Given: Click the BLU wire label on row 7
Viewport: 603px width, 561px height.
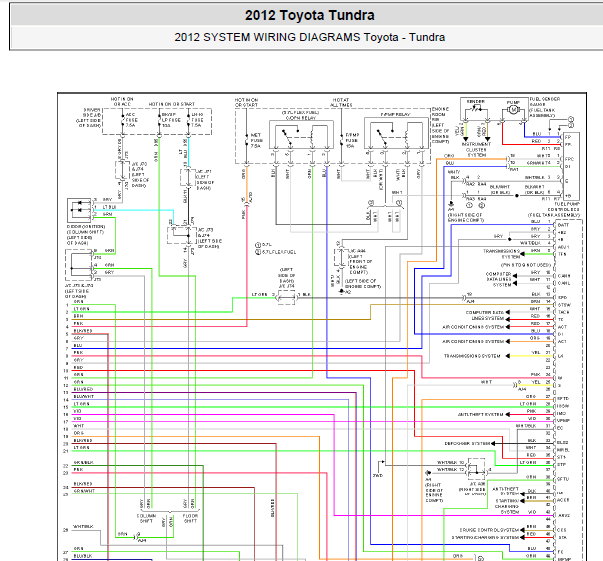Looking at the screenshot, I should [78, 345].
